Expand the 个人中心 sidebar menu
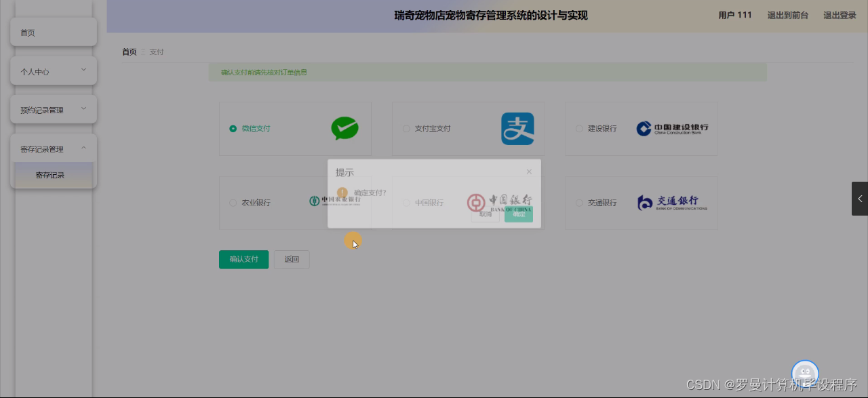Image resolution: width=868 pixels, height=398 pixels. (53, 70)
